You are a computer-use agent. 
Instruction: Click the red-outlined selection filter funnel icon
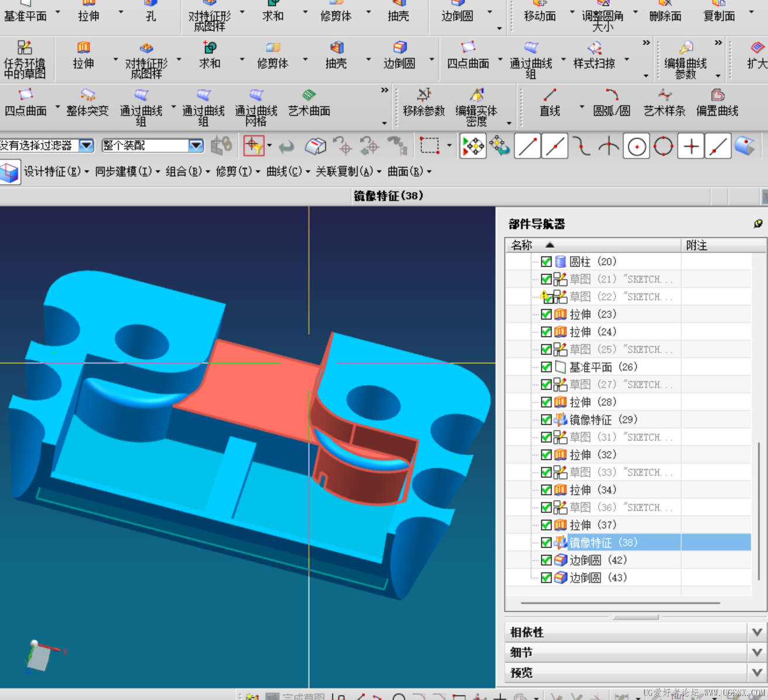point(254,146)
